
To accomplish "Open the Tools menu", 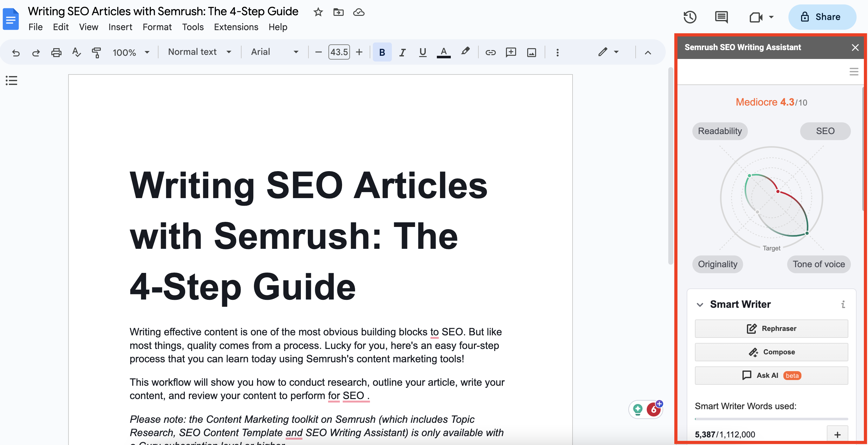I will (193, 27).
